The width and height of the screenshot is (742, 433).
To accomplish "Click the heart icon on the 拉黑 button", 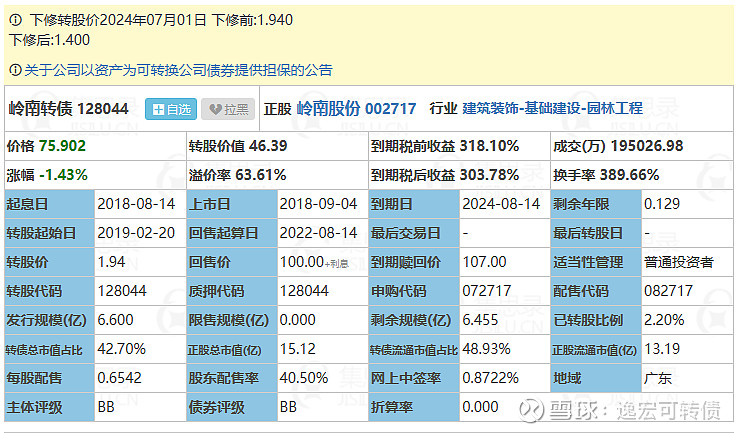I will pyautogui.click(x=215, y=110).
